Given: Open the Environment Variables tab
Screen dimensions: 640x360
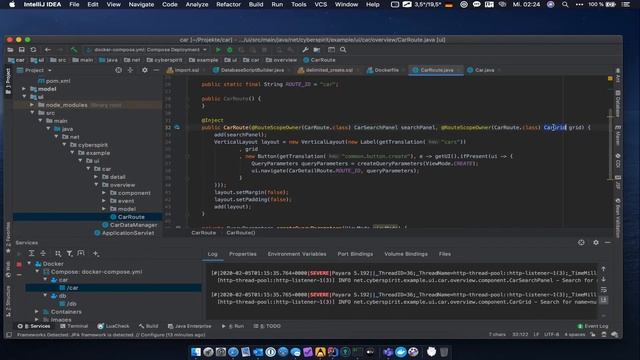Looking at the screenshot, I should click(297, 254).
